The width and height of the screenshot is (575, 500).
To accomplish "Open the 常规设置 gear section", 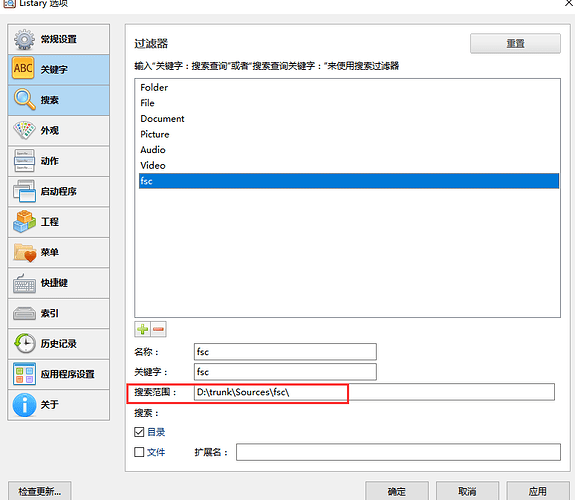I will coord(59,39).
